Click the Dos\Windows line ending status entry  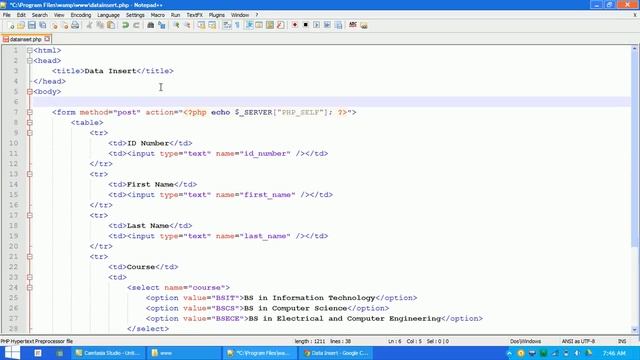pos(525,341)
